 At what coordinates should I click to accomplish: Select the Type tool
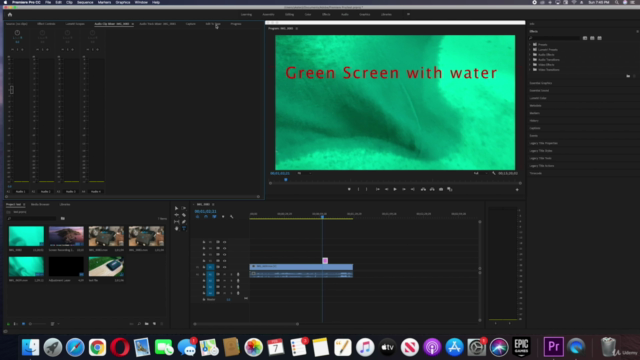(184, 229)
